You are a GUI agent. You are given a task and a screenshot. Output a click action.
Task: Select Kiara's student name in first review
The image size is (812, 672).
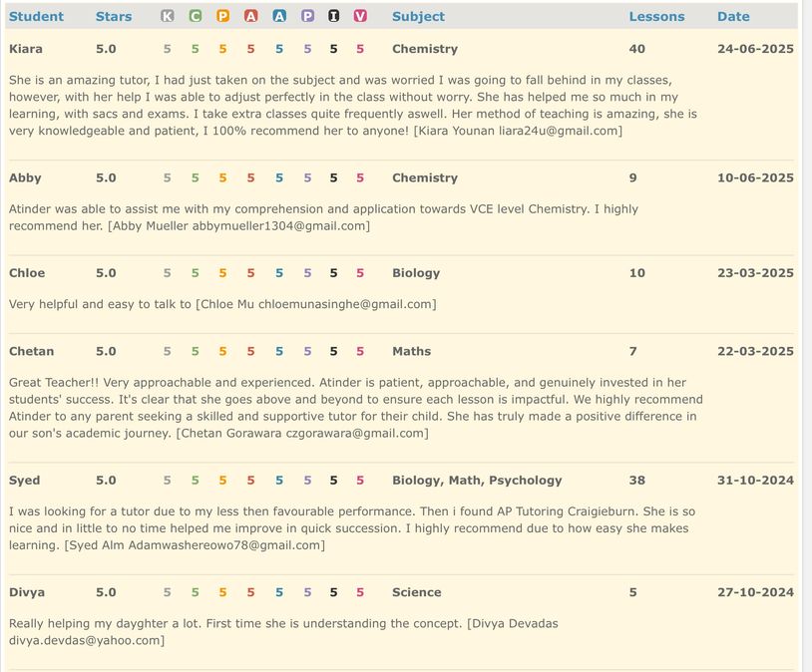pyautogui.click(x=26, y=49)
